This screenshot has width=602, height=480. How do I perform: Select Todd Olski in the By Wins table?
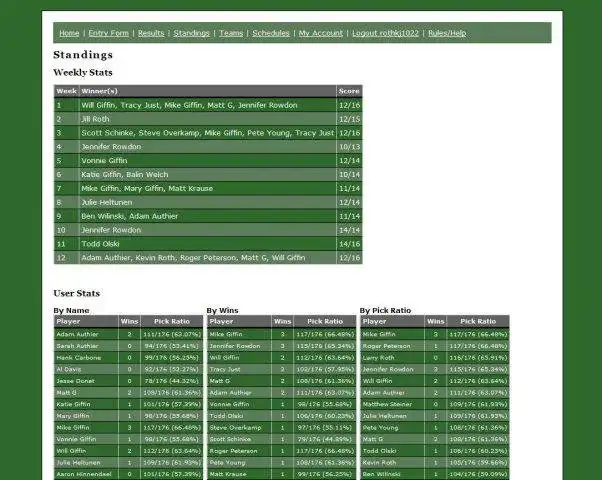tap(226, 416)
